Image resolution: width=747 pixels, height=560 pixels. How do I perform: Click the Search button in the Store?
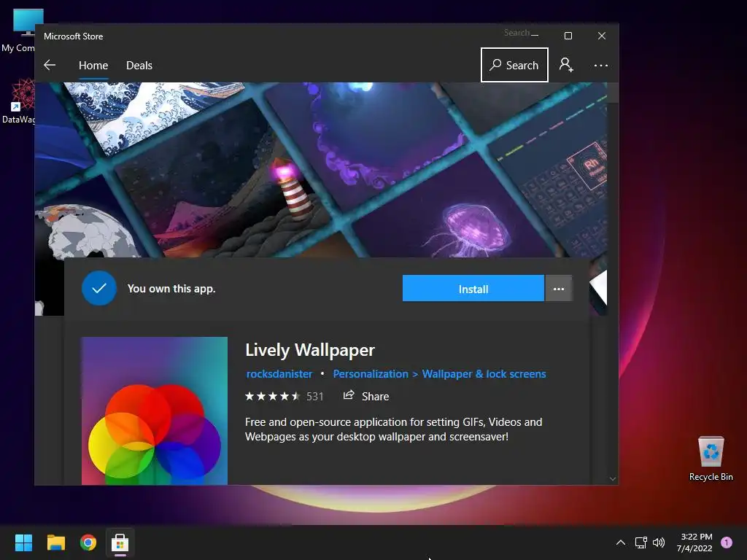(514, 65)
